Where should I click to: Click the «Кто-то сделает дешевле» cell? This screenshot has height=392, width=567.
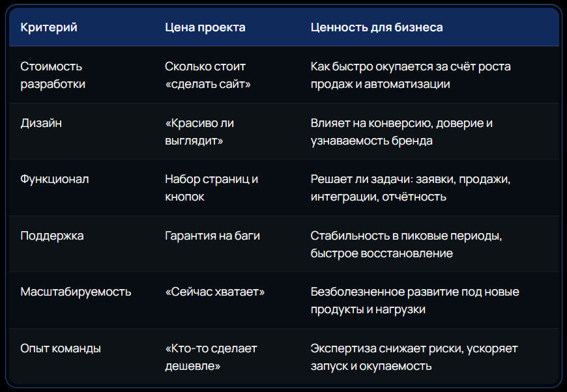point(211,357)
